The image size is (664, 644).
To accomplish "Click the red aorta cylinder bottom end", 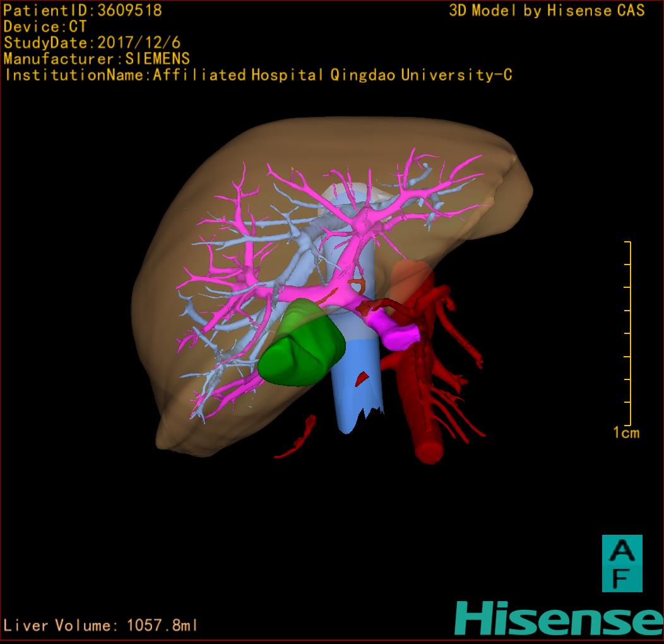I will pos(429,451).
